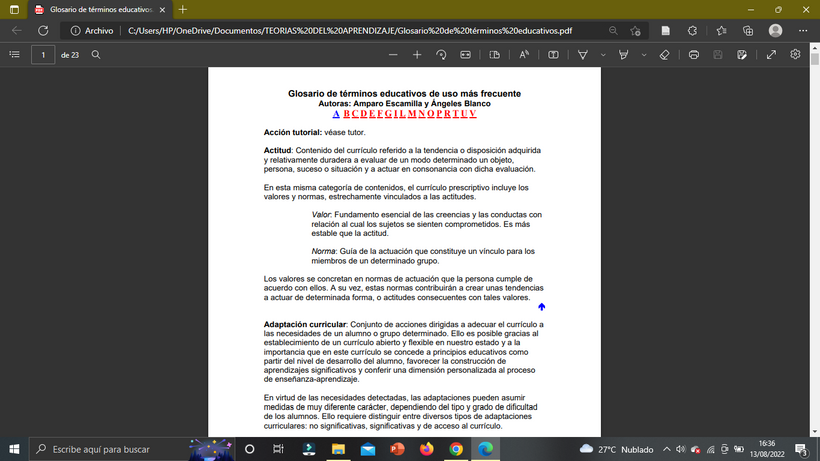The width and height of the screenshot is (820, 461).
Task: Open the Favorites list
Action: click(721, 31)
